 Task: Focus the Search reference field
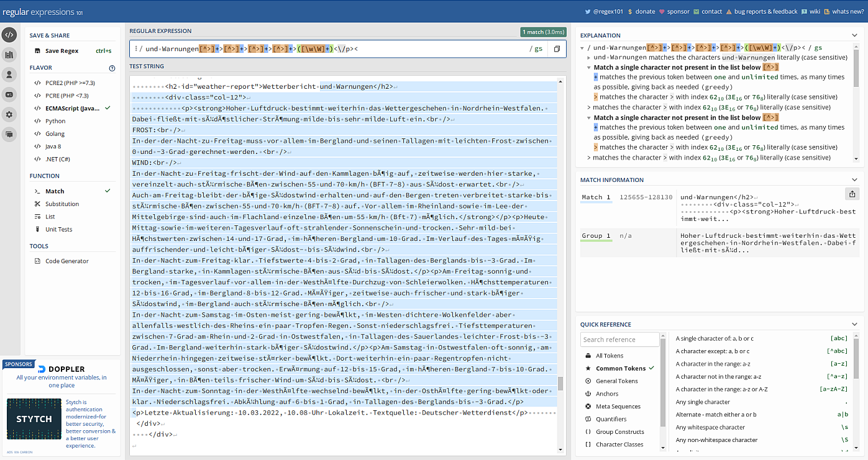pyautogui.click(x=620, y=340)
